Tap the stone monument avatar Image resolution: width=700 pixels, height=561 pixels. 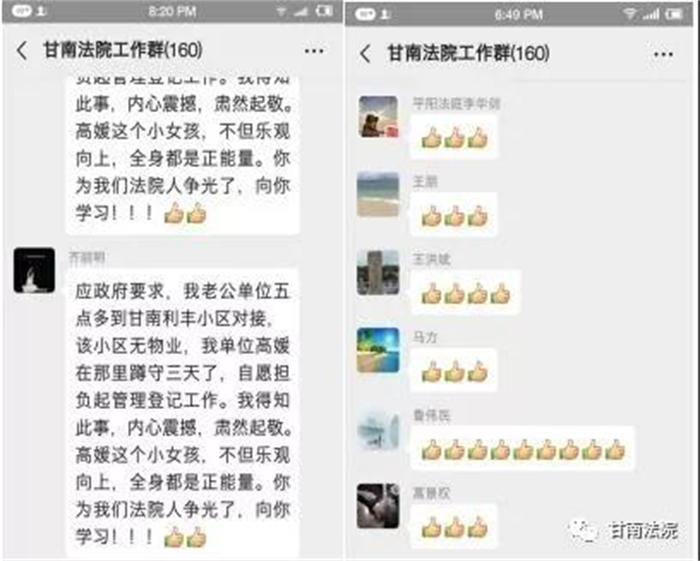[x=378, y=273]
